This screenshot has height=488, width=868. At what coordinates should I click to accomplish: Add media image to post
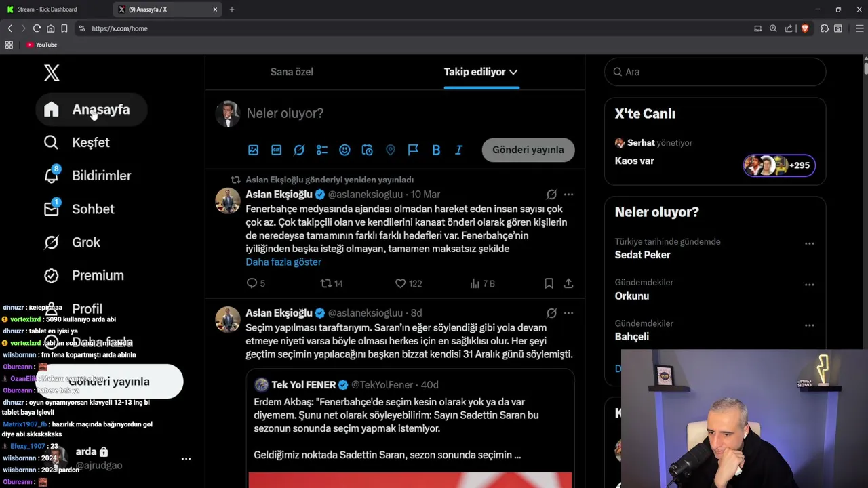pos(253,150)
